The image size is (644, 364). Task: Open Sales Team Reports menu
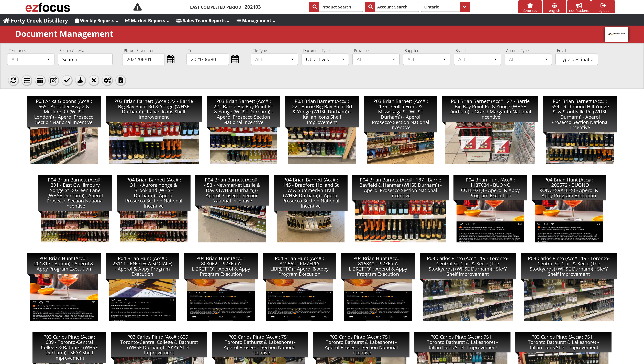coord(203,20)
